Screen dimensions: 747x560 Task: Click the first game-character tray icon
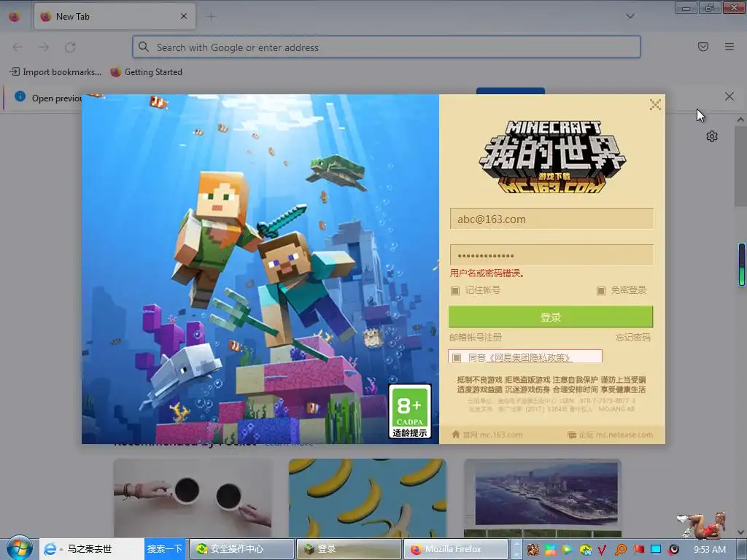[533, 550]
